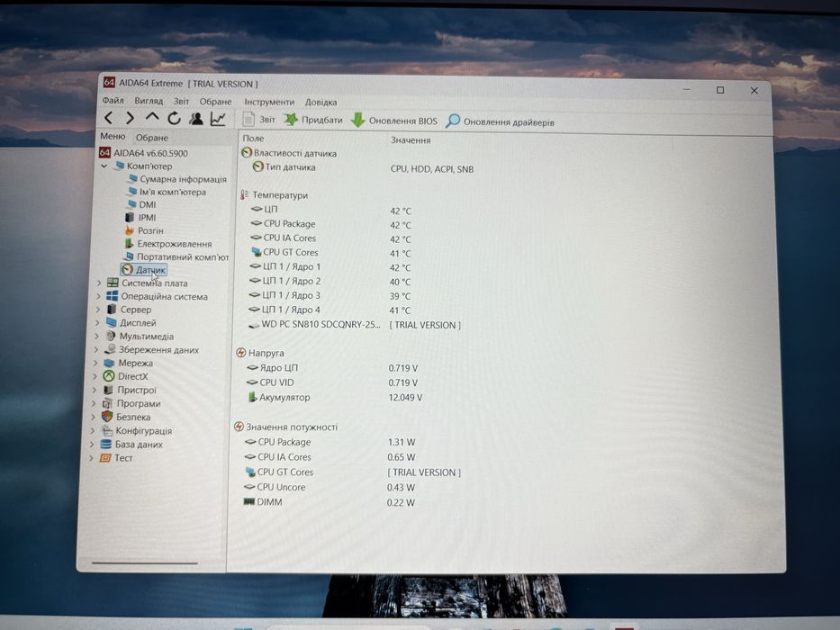Select the Датчик sensor item
840x630 pixels.
[x=144, y=270]
